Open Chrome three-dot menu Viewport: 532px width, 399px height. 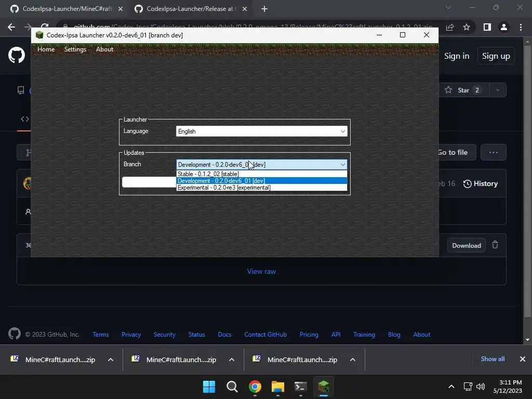pos(521,27)
